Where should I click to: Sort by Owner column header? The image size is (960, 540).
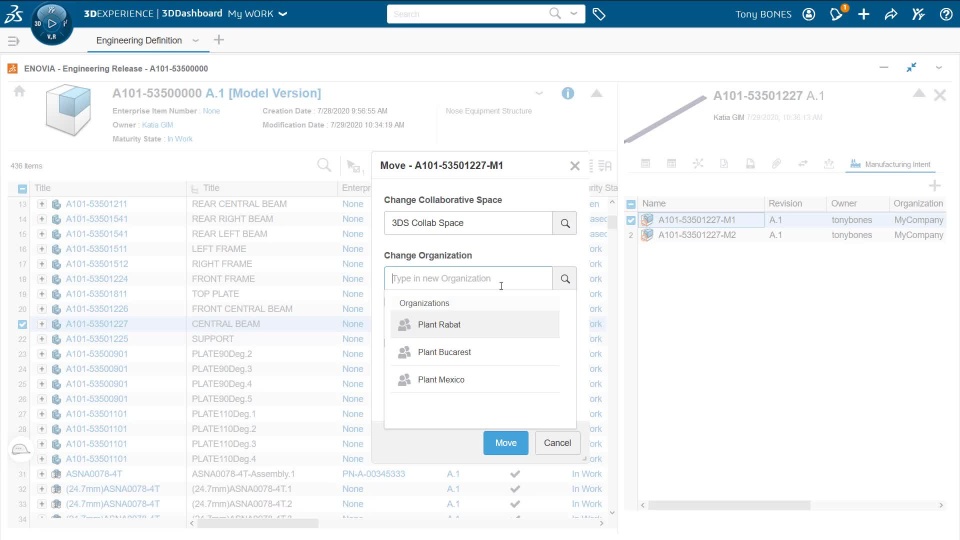[844, 204]
